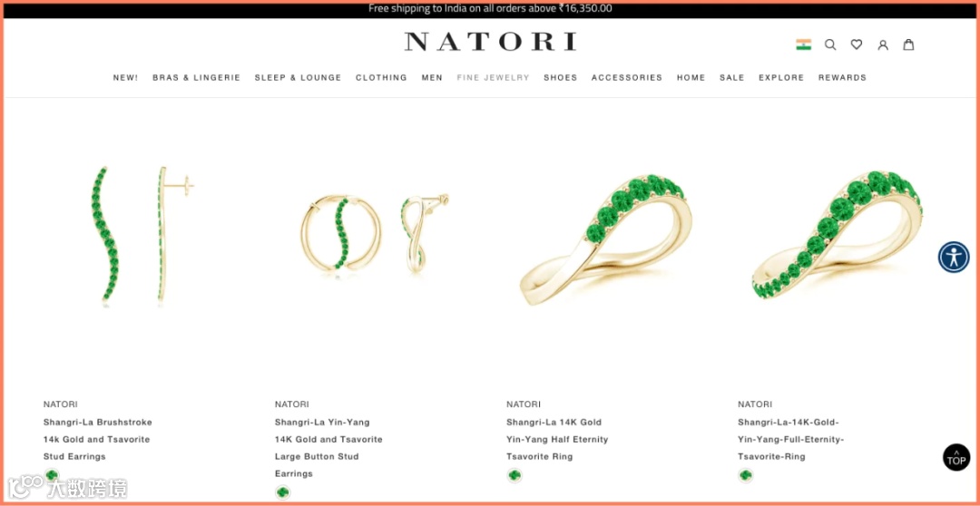Open the REWARDS menu item

[842, 77]
